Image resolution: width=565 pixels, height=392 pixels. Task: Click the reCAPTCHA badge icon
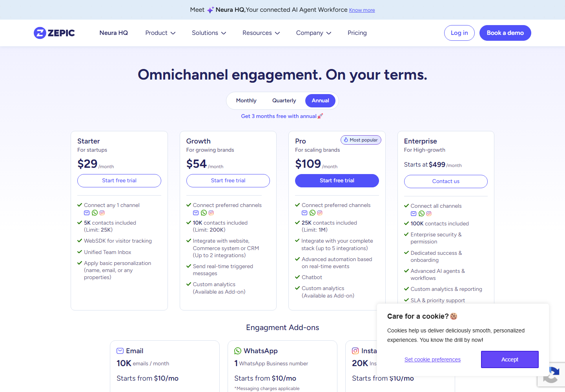tap(552, 375)
